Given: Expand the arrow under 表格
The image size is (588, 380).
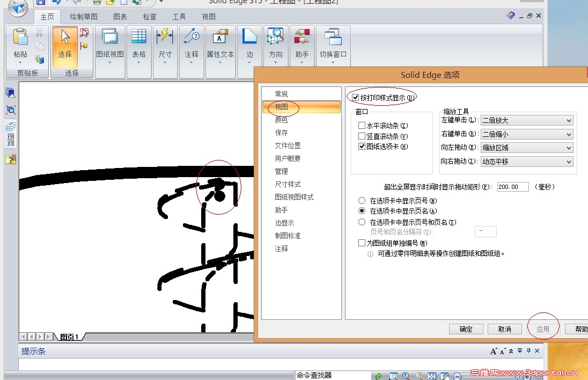Looking at the screenshot, I should click(x=139, y=62).
